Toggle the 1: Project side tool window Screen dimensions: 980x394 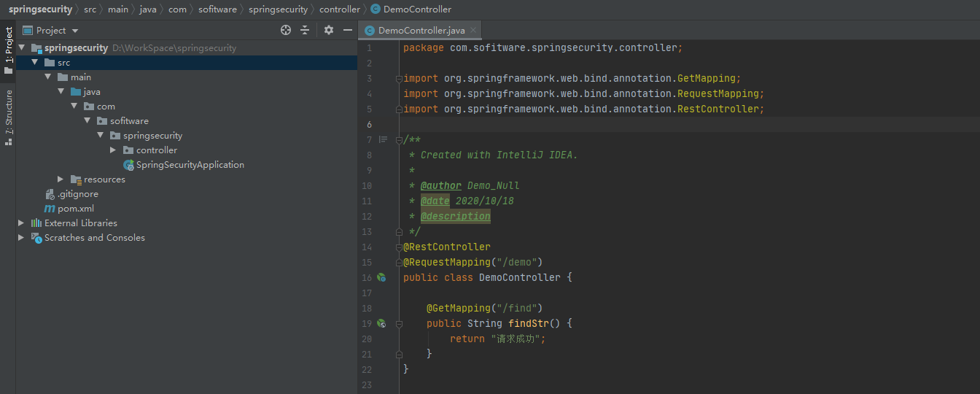point(8,51)
